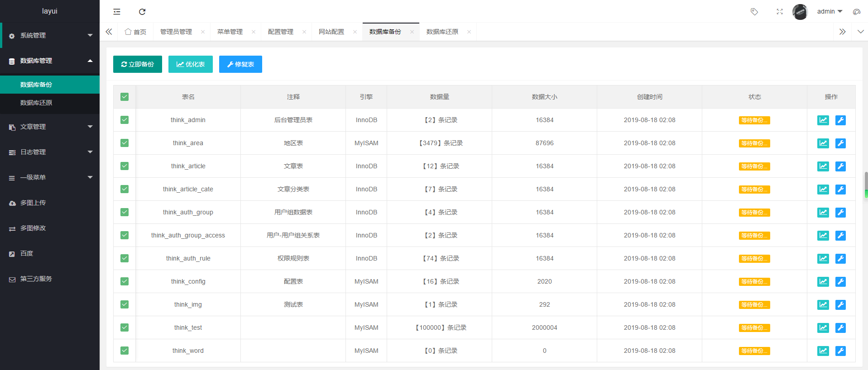868x370 pixels.
Task: Click optimize icon for think_area row
Action: (x=823, y=143)
